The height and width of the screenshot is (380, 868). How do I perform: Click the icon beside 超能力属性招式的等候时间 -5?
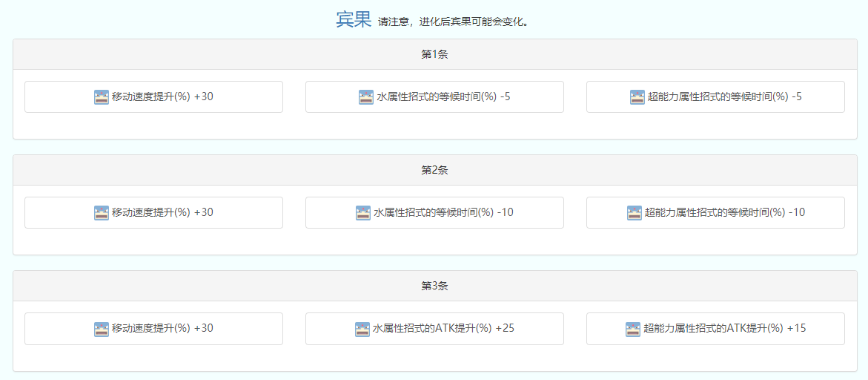point(637,97)
